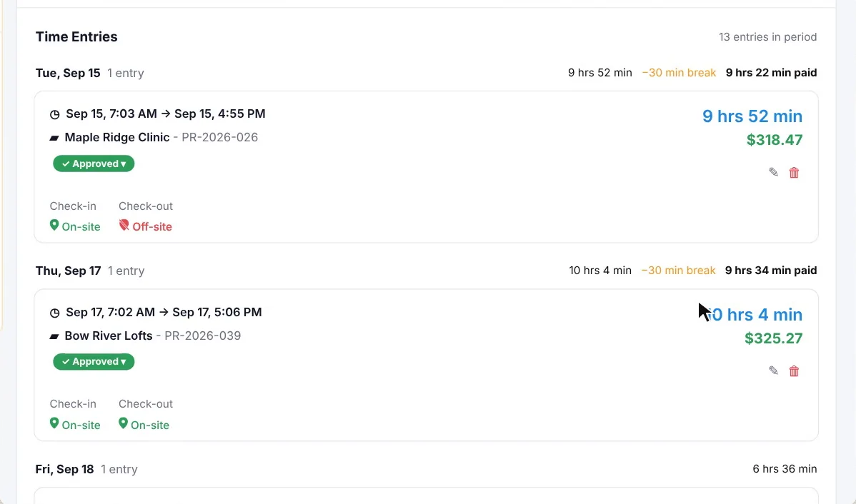856x504 pixels.
Task: Select the Tue, Sep 15 day header
Action: [68, 73]
